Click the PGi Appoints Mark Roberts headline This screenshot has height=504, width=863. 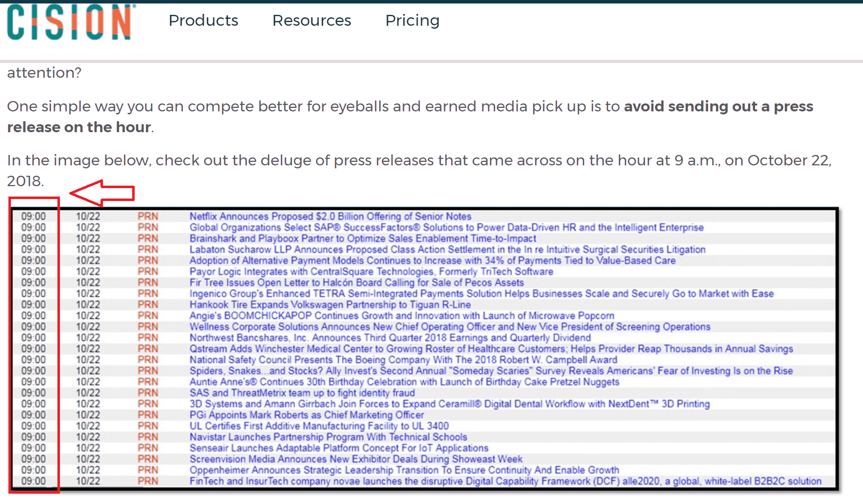click(x=307, y=415)
